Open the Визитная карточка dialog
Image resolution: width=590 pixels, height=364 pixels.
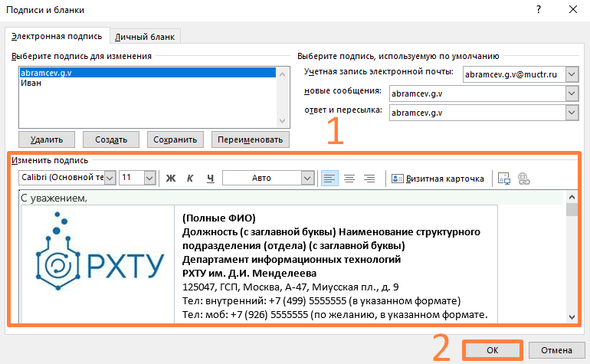point(438,179)
